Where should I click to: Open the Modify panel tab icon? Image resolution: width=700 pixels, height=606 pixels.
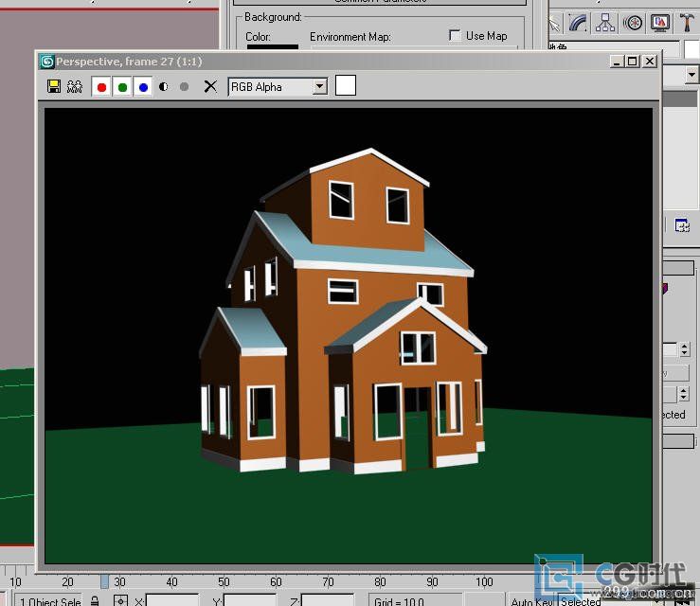(x=577, y=23)
